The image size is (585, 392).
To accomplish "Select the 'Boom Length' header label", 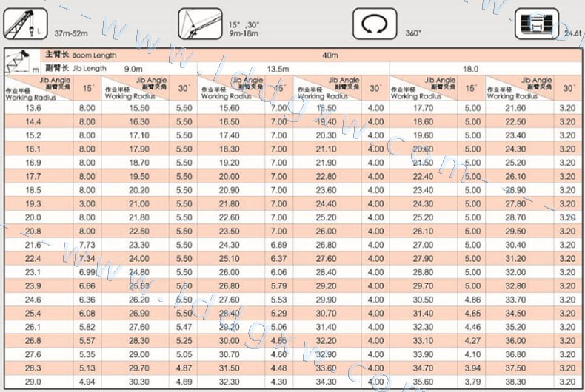I will click(94, 55).
